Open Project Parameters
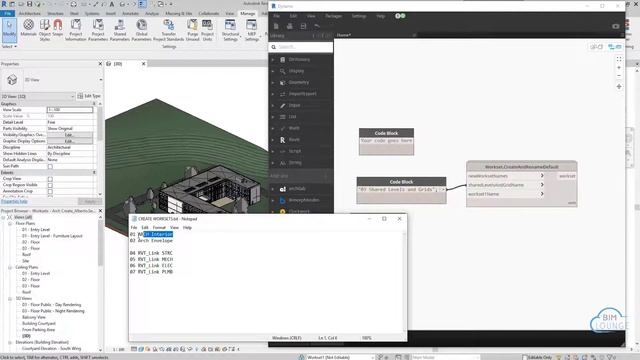 (98, 29)
